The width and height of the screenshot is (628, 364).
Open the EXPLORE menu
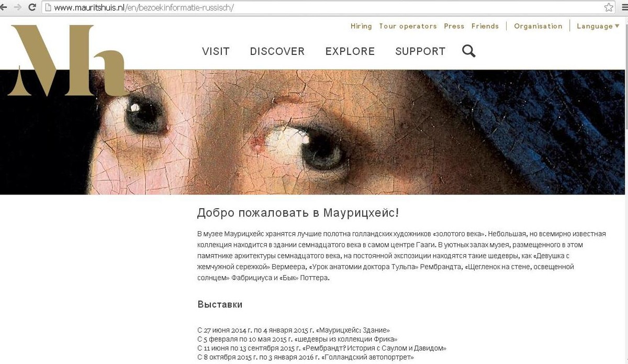tap(350, 51)
